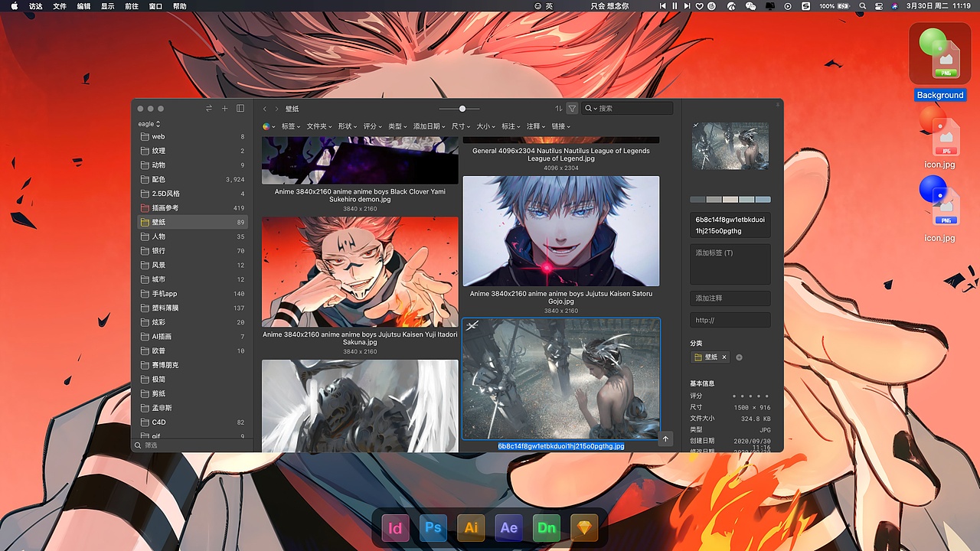Click the search magnifier icon
The height and width of the screenshot is (551, 980).
pos(589,109)
